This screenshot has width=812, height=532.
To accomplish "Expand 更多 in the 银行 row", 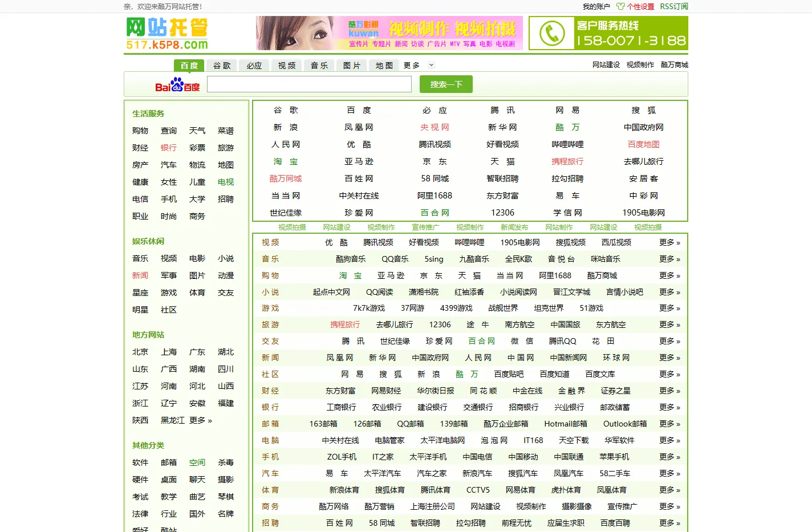I will (x=670, y=407).
